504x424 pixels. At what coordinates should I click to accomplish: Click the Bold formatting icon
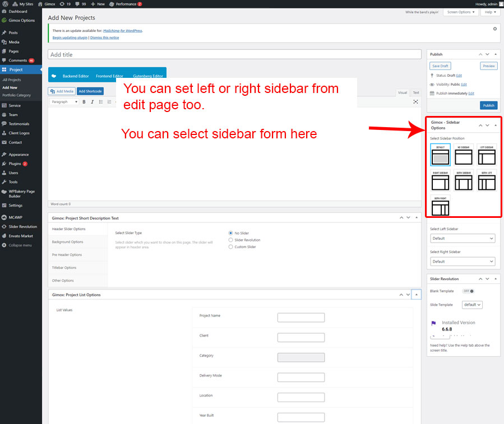pyautogui.click(x=84, y=102)
